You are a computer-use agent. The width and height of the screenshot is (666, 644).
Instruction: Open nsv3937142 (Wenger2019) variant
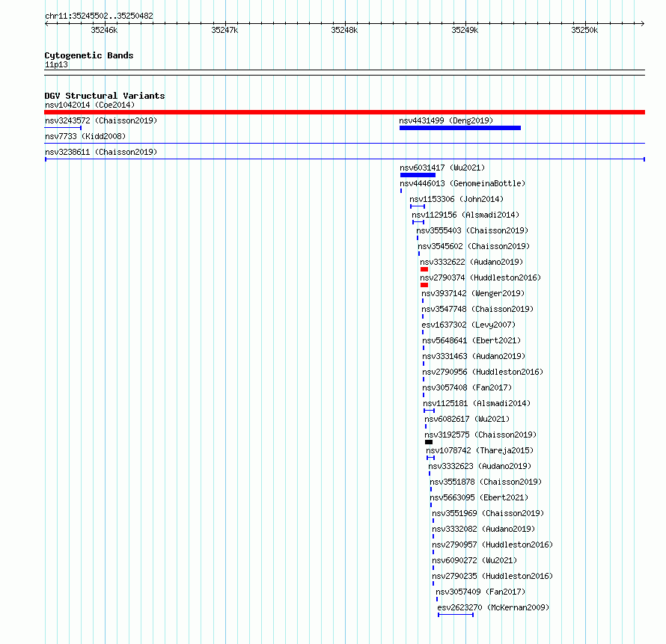[x=473, y=293]
